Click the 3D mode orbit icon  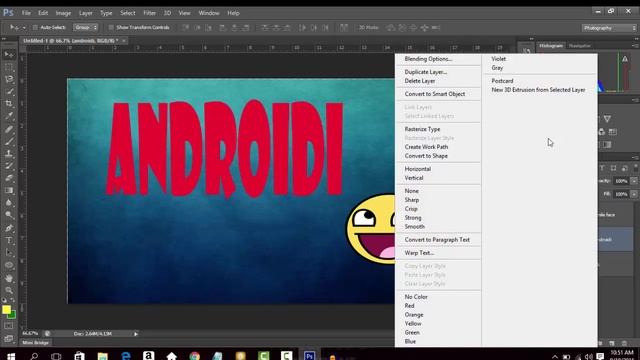[391, 28]
